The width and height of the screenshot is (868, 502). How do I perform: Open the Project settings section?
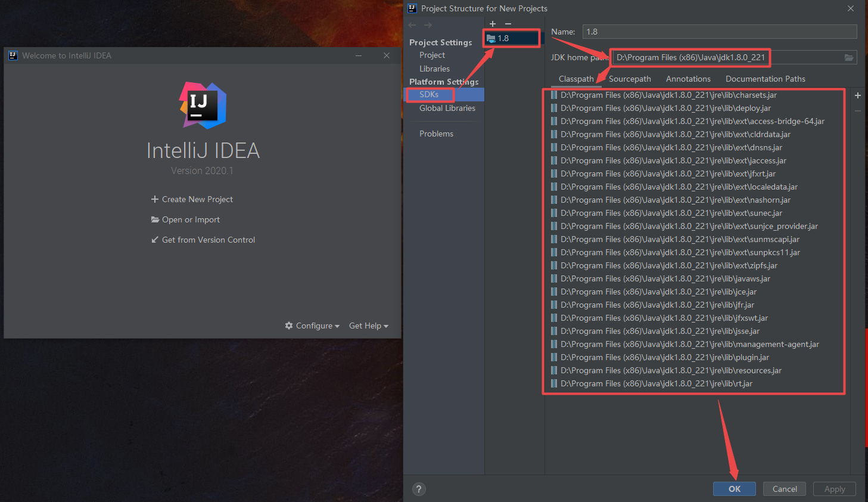pyautogui.click(x=432, y=55)
